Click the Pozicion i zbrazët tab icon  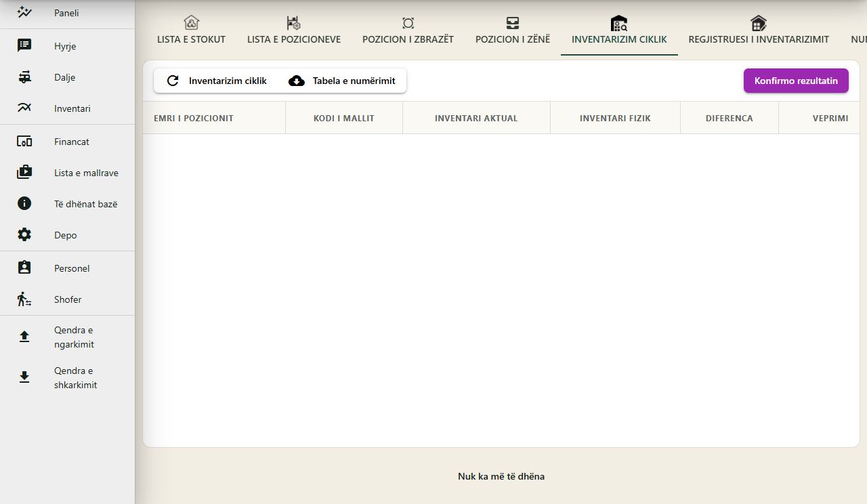408,23
